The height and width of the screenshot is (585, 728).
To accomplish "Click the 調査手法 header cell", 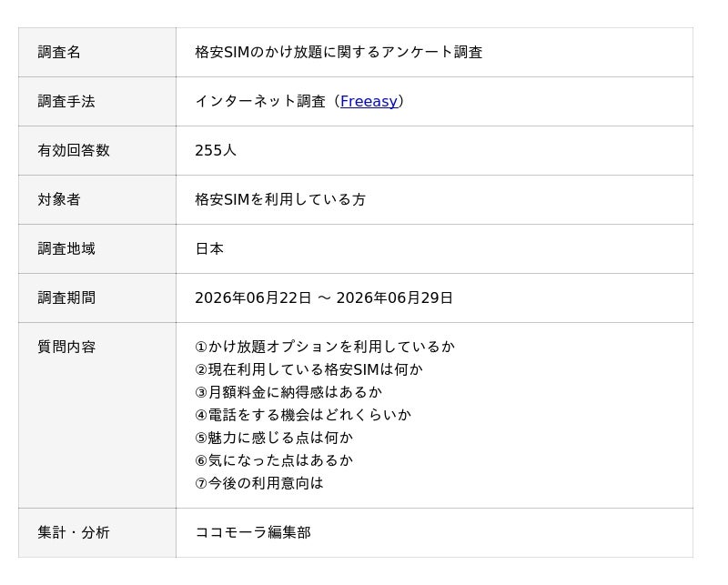I will pos(97,101).
